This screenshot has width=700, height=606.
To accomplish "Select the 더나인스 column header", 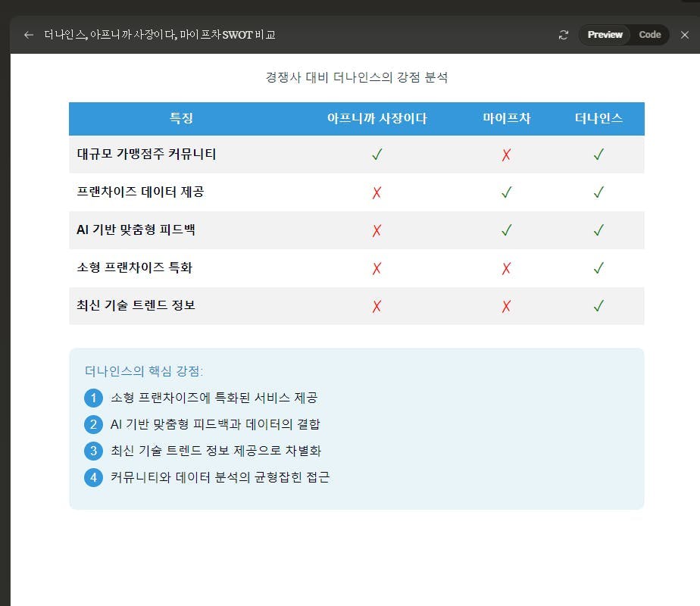I will 598,118.
